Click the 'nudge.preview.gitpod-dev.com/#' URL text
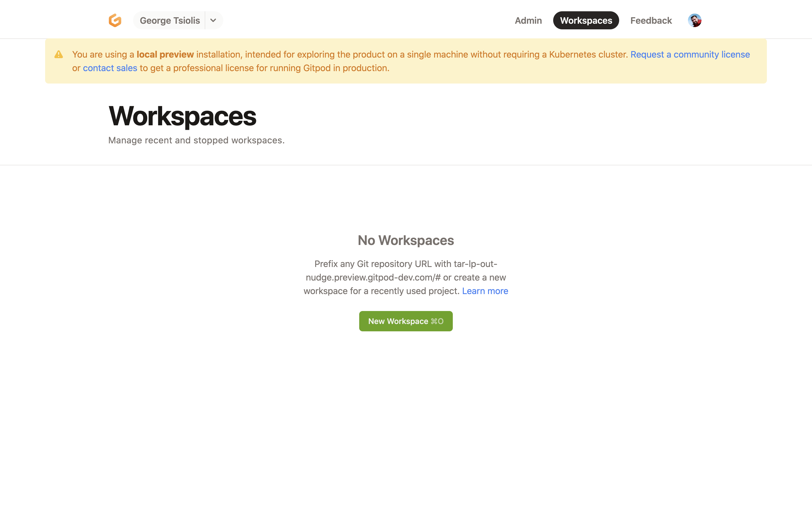 pyautogui.click(x=373, y=277)
